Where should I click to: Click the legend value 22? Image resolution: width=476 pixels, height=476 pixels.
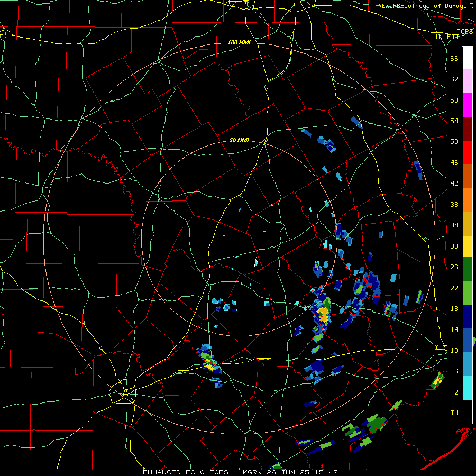454,288
